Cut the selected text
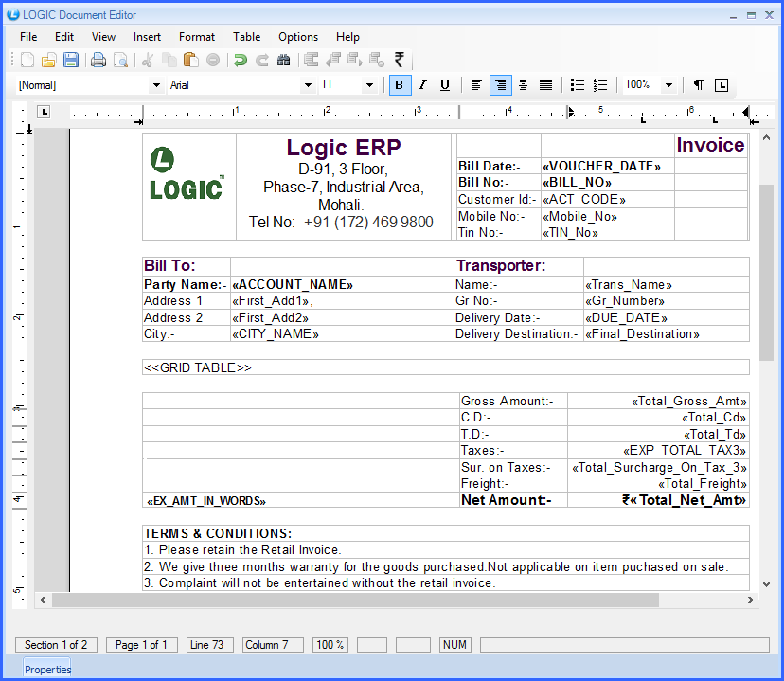This screenshot has width=784, height=681. tap(147, 60)
